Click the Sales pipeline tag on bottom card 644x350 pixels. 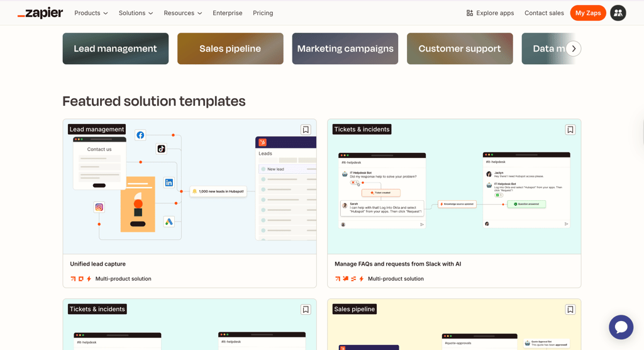coord(355,309)
